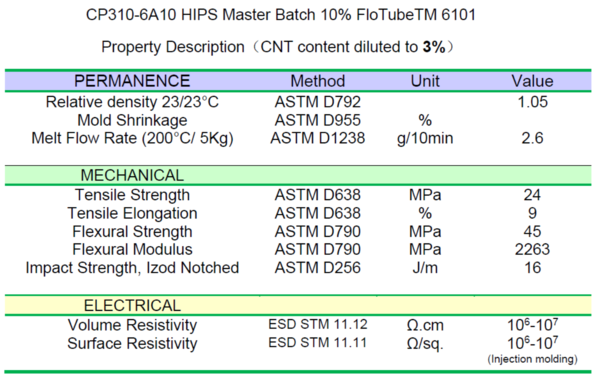
Task: Click the Value column header
Action: 532,81
